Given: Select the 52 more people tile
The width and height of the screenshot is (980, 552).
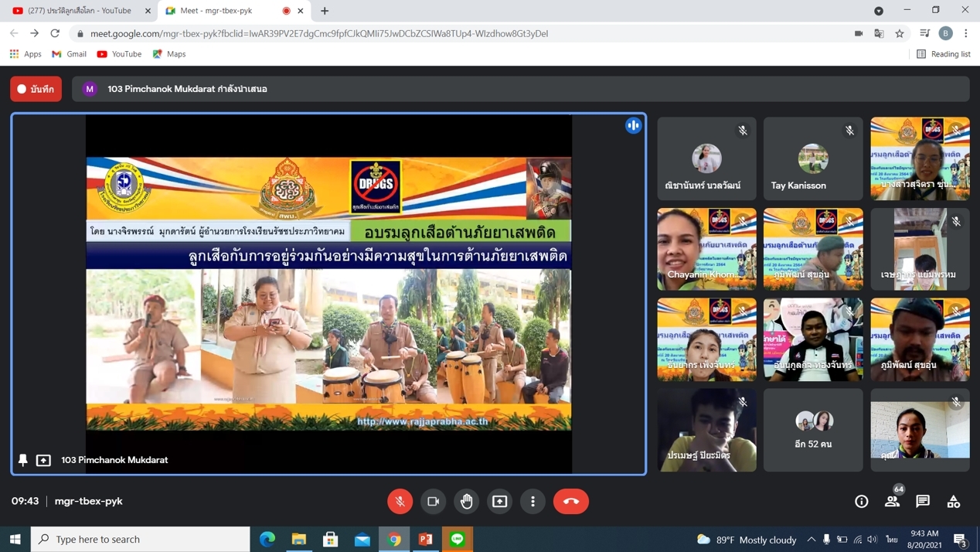Looking at the screenshot, I should pos(813,430).
